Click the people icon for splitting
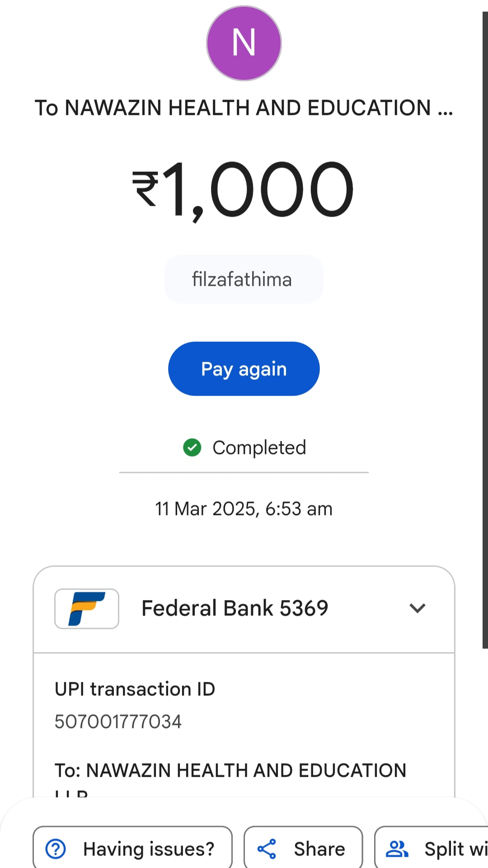The width and height of the screenshot is (488, 868). tap(397, 849)
